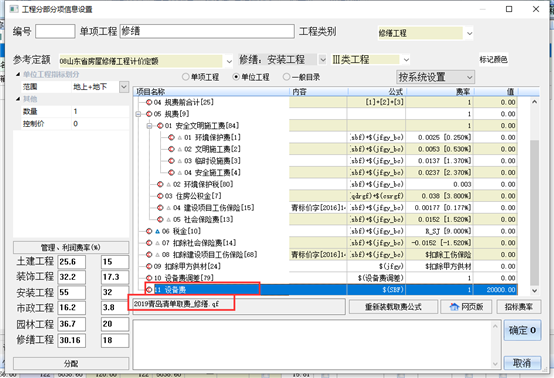Click the 重新装载取费公式 button
This screenshot has height=378, width=554.
pos(393,307)
